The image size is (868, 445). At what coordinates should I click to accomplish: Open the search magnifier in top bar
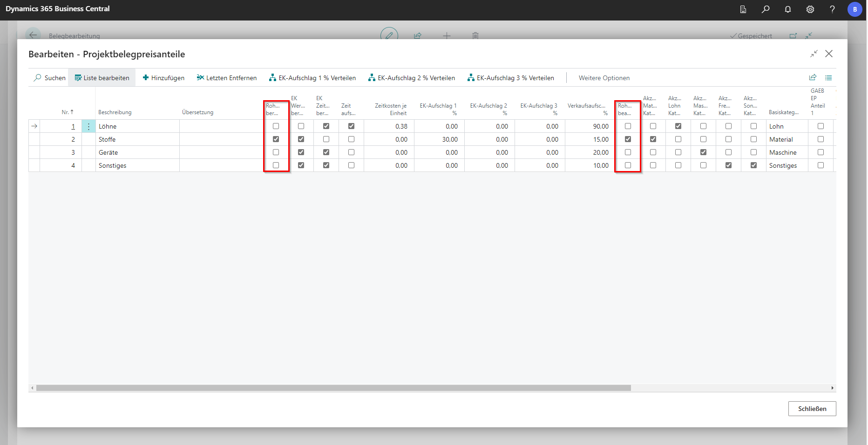766,9
